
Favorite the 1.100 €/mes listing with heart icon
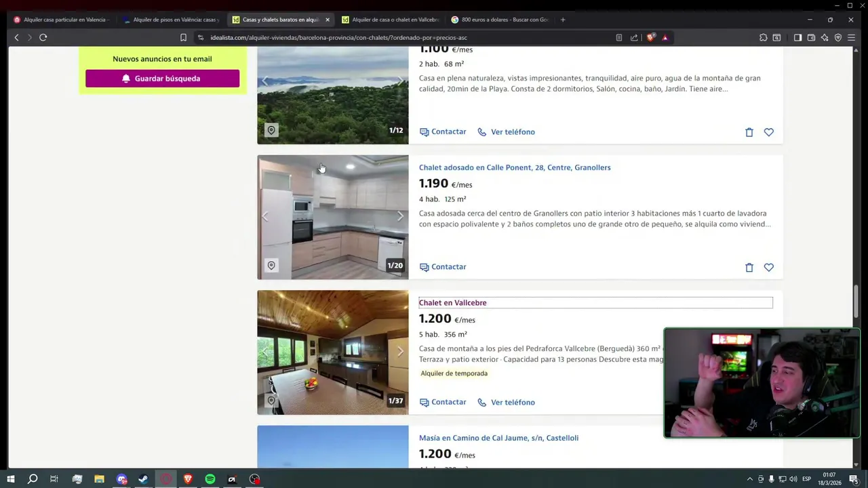coord(769,132)
